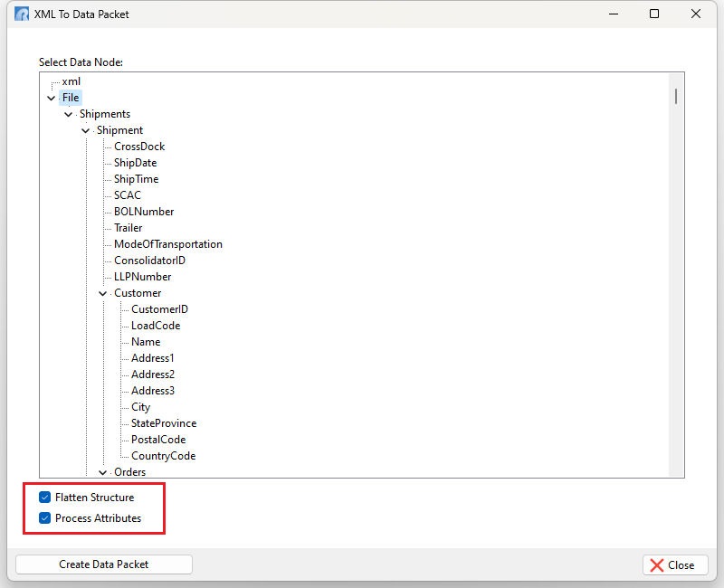Select the File tree node
724x588 pixels.
[x=71, y=98]
